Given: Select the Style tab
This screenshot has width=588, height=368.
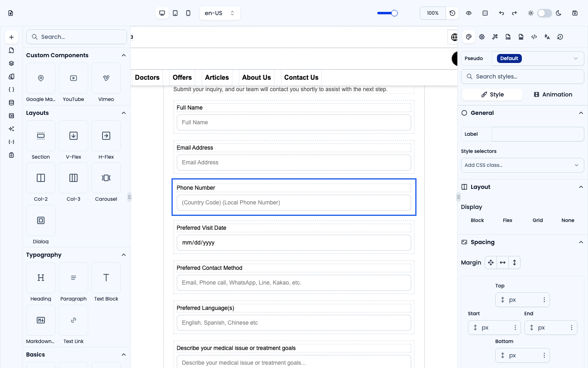Looking at the screenshot, I should [x=492, y=94].
